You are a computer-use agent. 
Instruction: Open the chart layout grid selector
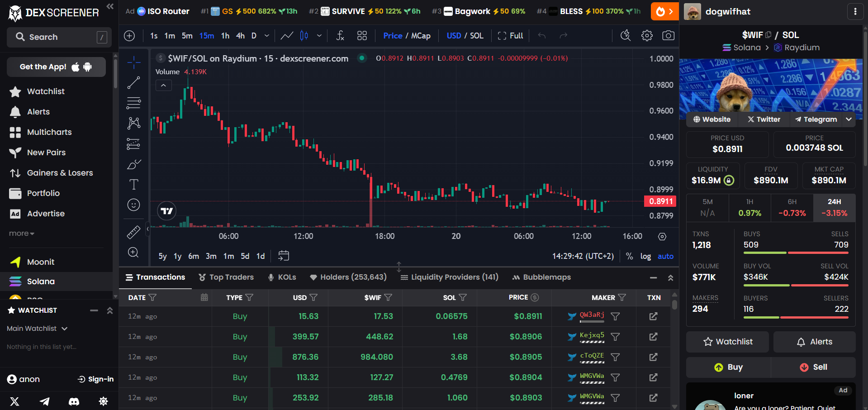click(362, 36)
